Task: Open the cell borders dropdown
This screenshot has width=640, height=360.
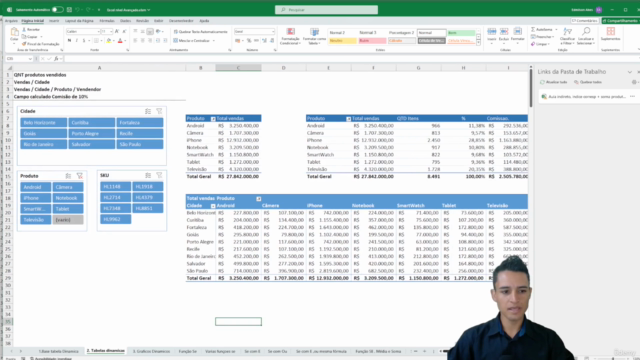Action: (101, 40)
